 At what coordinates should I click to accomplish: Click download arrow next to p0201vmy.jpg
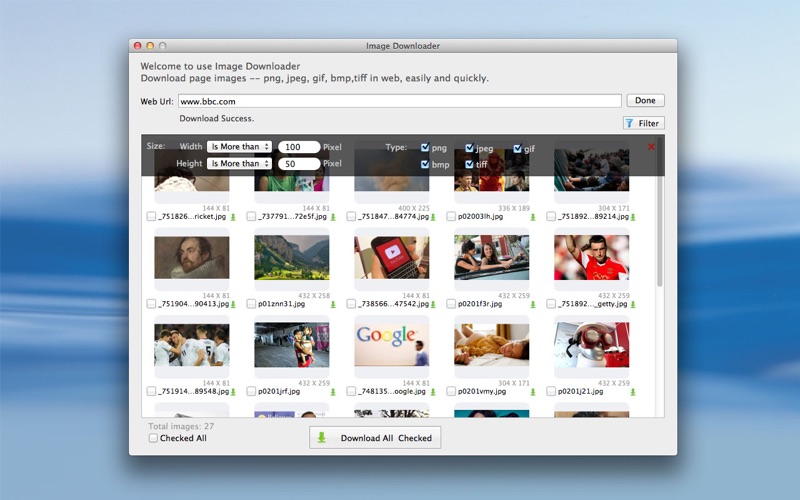tap(533, 392)
